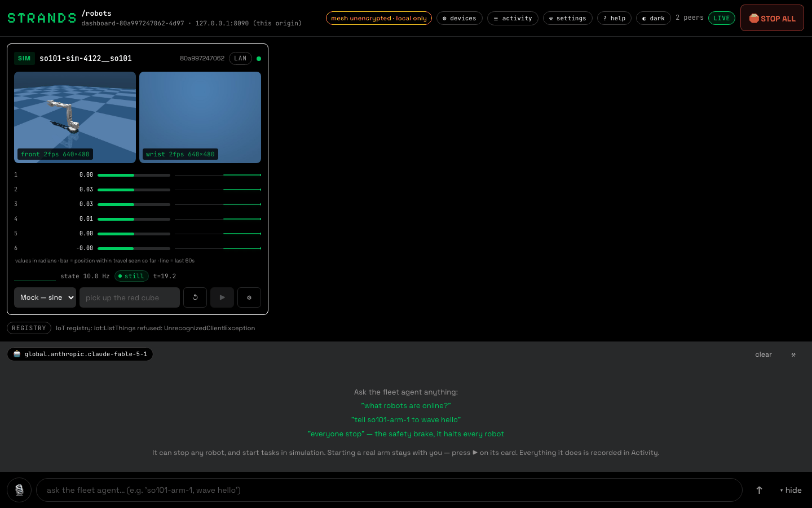Click the 80a997247062 peer ID
This screenshot has width=812, height=508.
(x=202, y=58)
